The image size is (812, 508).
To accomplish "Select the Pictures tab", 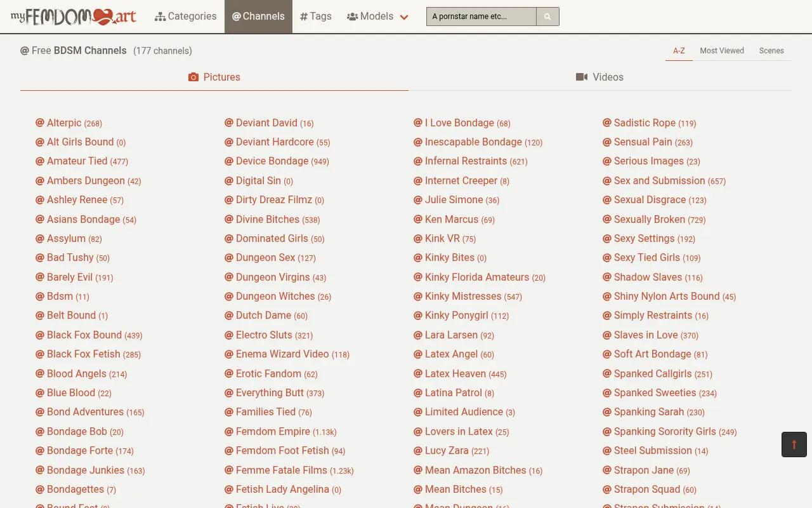I will tap(214, 77).
